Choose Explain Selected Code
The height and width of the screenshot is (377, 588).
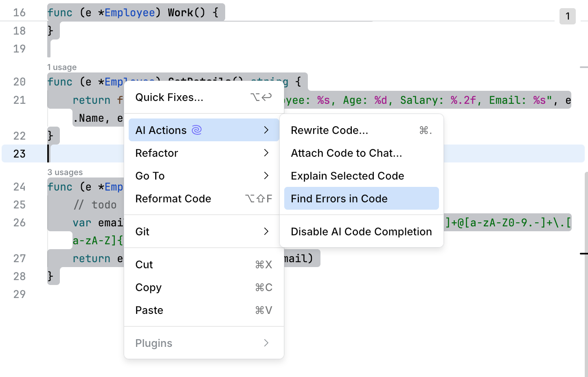point(362,175)
